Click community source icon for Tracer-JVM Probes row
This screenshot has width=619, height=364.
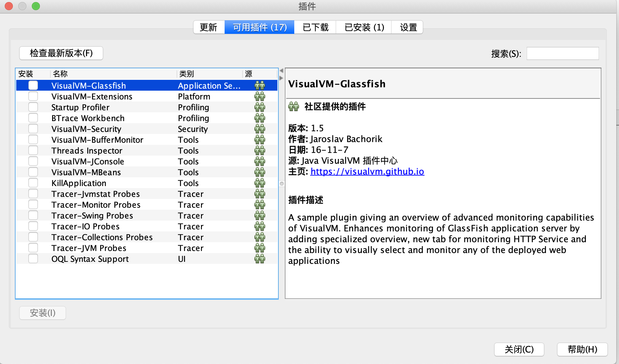[260, 248]
